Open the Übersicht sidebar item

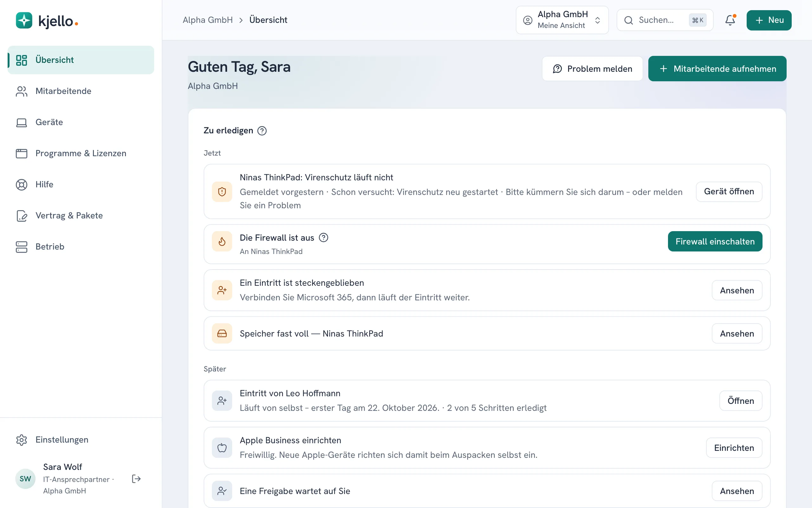81,60
